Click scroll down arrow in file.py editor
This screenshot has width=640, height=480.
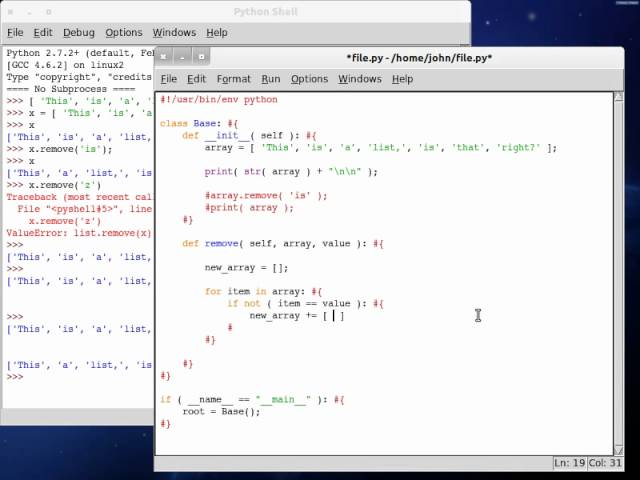618,450
